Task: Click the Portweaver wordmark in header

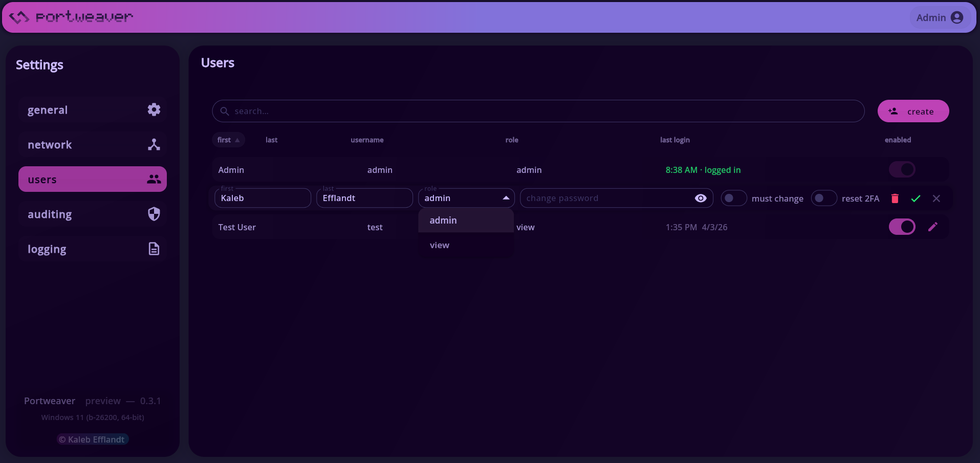Action: pos(84,17)
